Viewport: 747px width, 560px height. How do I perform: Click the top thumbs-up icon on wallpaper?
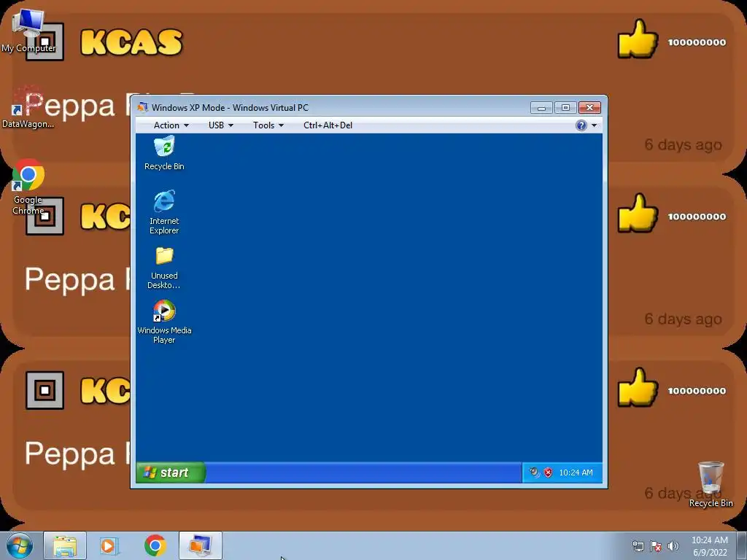coord(638,39)
